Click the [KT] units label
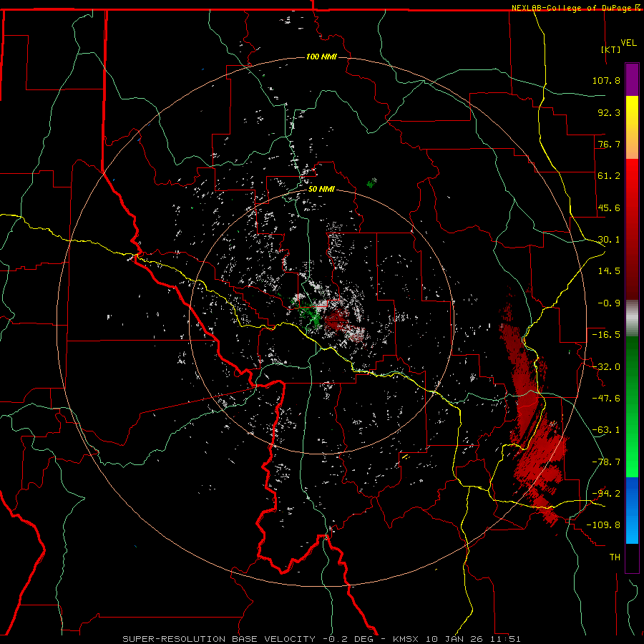Viewport: 644px width, 644px height. (611, 49)
